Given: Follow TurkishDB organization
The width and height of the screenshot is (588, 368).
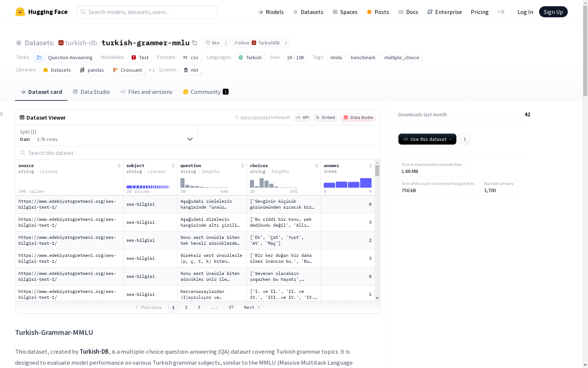Looking at the screenshot, I should (257, 43).
